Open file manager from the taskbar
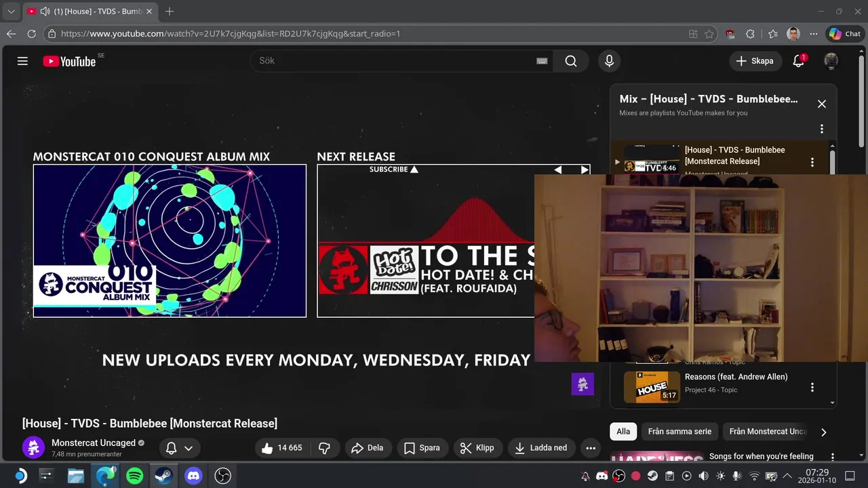 (75, 476)
